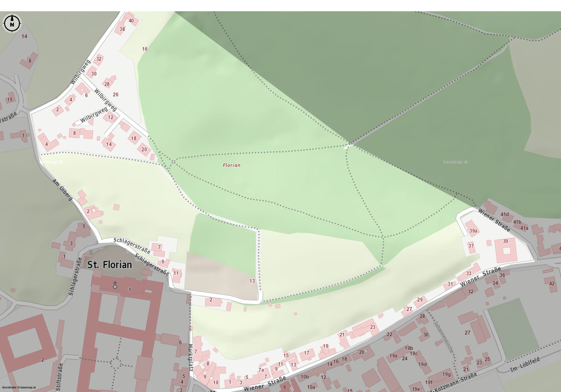Select the St. Florian town label
Image resolution: width=561 pixels, height=392 pixels.
[x=110, y=265]
